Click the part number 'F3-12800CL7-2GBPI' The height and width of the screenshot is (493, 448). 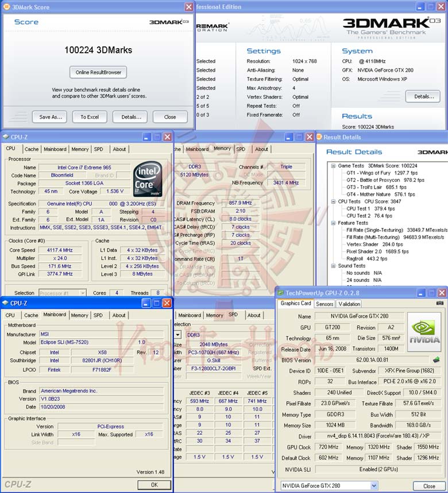213,368
